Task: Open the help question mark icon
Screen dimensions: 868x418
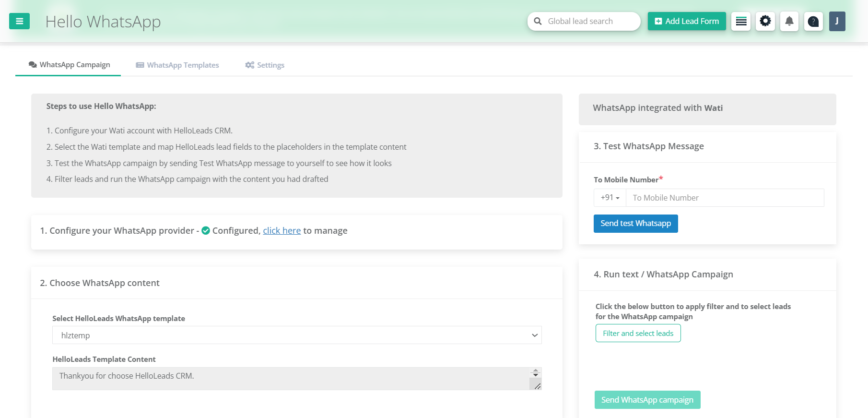Action: tap(813, 21)
